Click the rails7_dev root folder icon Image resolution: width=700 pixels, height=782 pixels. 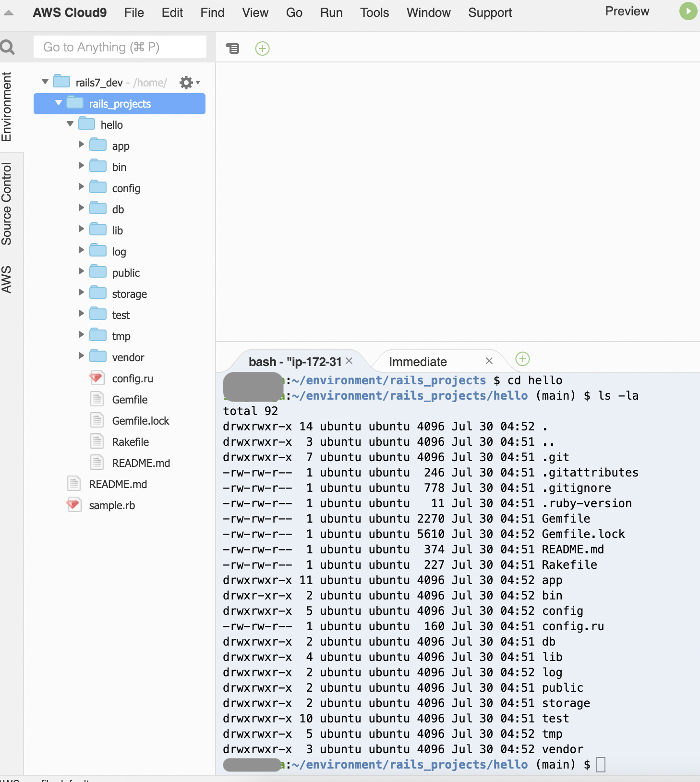(61, 81)
